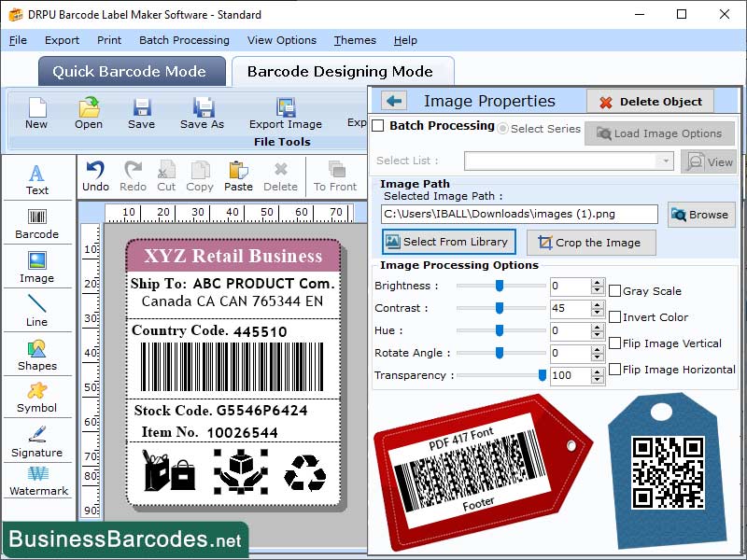This screenshot has height=560, width=747.
Task: Open the Shapes tool
Action: [37, 352]
